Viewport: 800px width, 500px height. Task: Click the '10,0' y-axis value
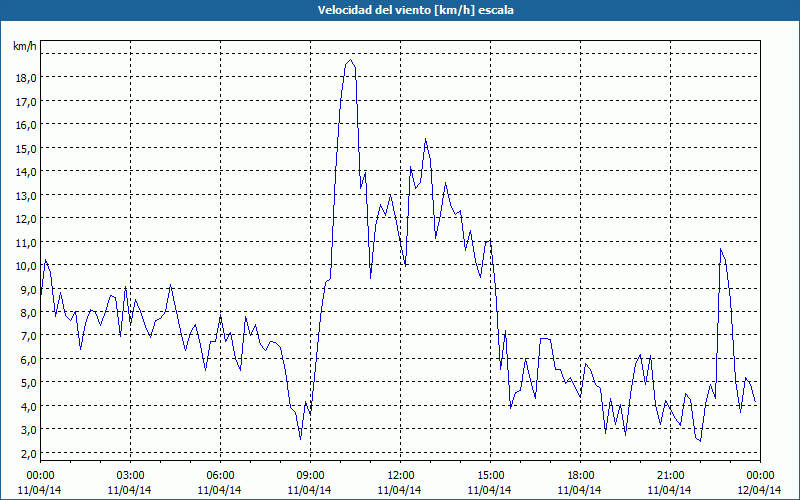26,265
